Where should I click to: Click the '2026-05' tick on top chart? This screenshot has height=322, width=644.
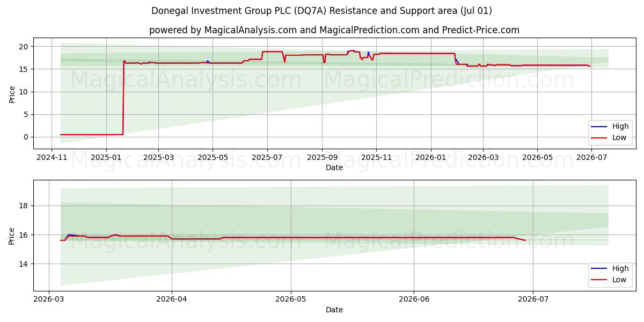[537, 157]
